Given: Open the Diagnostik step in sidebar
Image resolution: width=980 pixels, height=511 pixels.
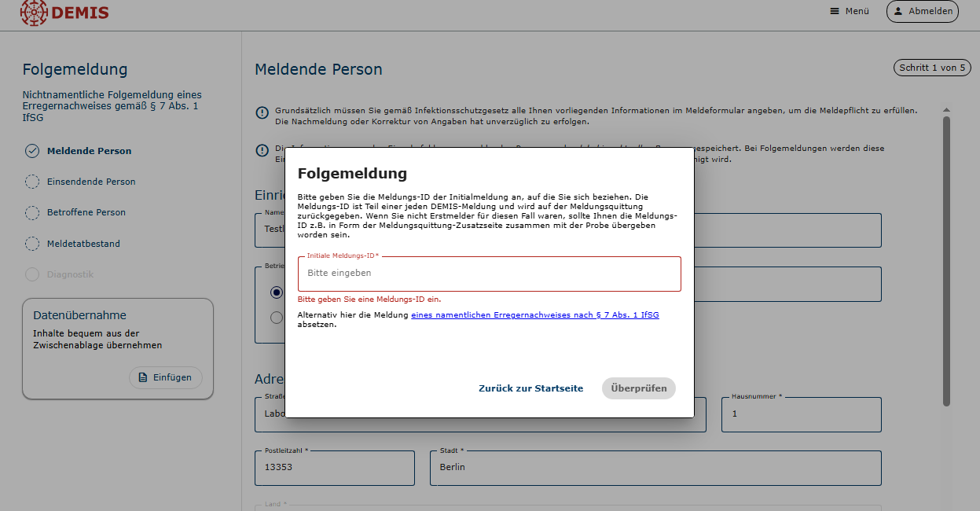Looking at the screenshot, I should (70, 274).
